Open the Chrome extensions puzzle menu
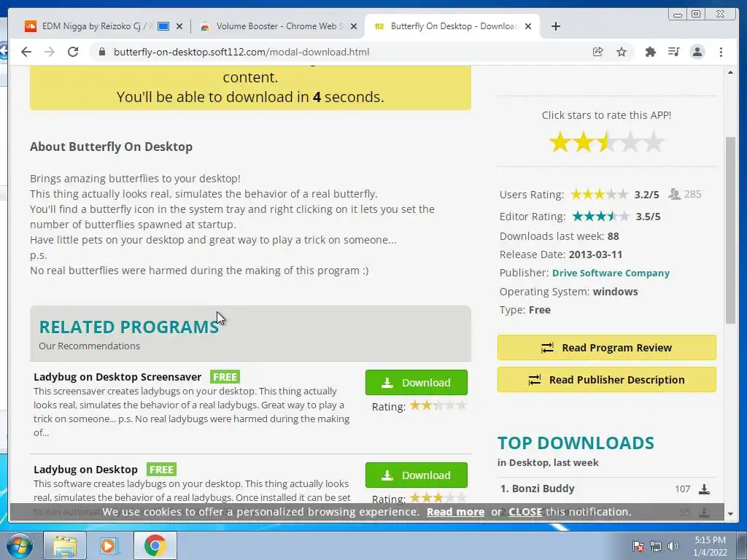 [x=650, y=52]
